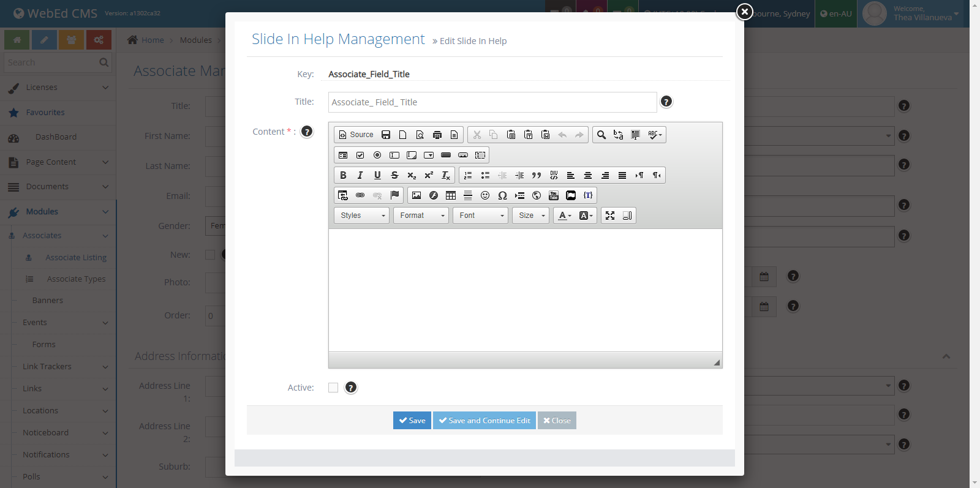Click the Print icon in editor
The height and width of the screenshot is (488, 980).
coord(437,135)
